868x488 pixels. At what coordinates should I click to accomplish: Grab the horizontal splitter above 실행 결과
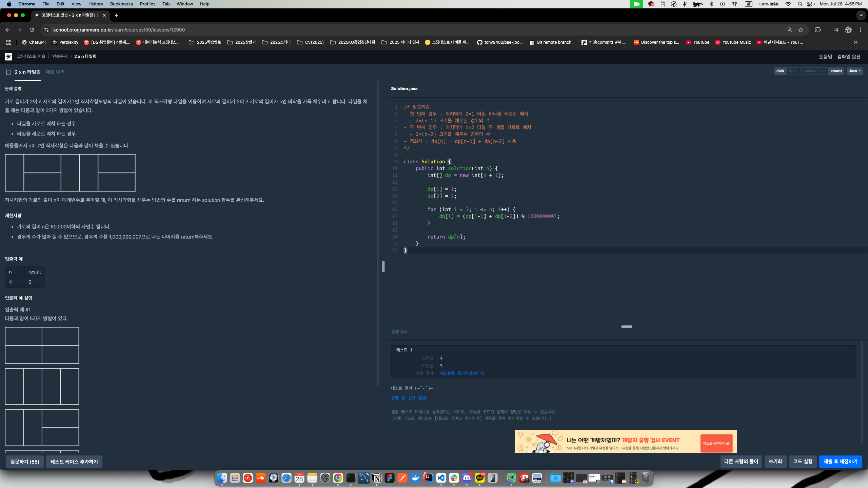pos(627,326)
